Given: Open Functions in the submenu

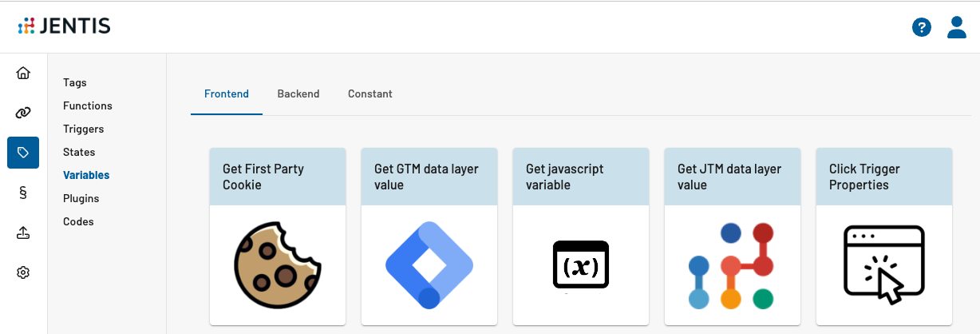Looking at the screenshot, I should pos(88,105).
